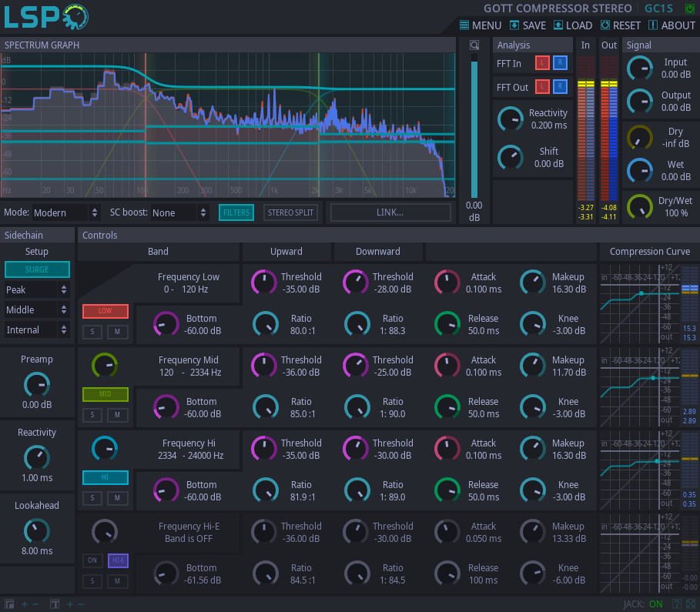700x612 pixels.
Task: Click RESET in the header bar
Action: point(620,25)
